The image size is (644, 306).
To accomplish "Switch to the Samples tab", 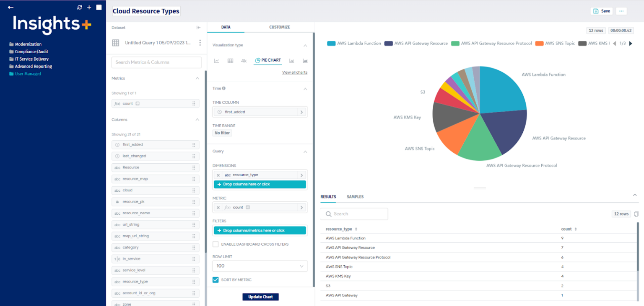I will tap(355, 197).
